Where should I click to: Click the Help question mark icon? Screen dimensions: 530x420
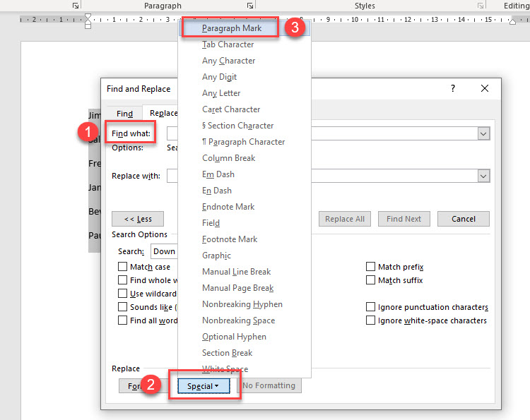453,89
